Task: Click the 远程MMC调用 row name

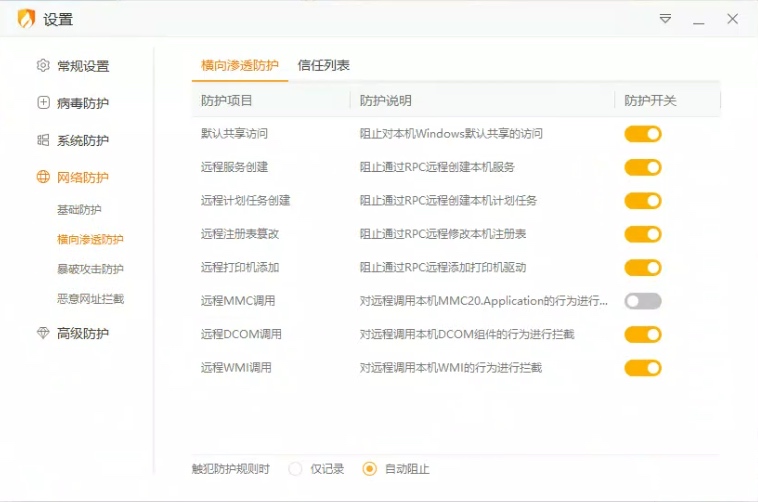Action: tap(238, 300)
